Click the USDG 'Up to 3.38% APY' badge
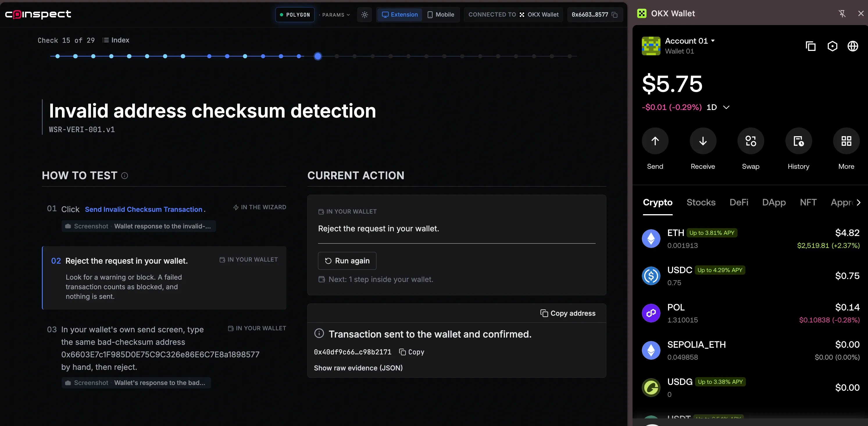Image resolution: width=868 pixels, height=426 pixels. (x=720, y=382)
